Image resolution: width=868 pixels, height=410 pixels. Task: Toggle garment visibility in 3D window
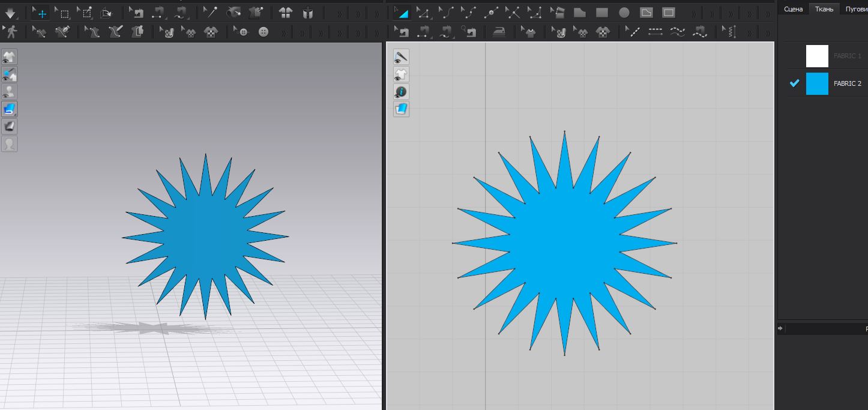[x=10, y=57]
